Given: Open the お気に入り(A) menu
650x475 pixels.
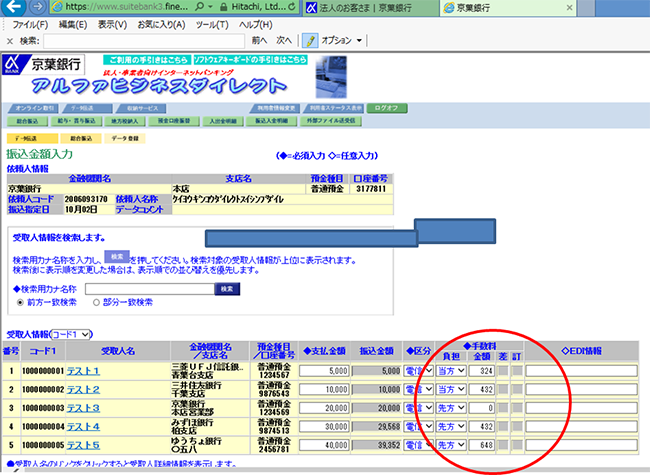Looking at the screenshot, I should [x=161, y=25].
